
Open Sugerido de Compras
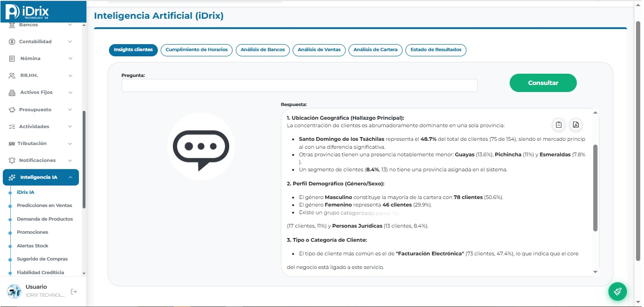coord(42,259)
